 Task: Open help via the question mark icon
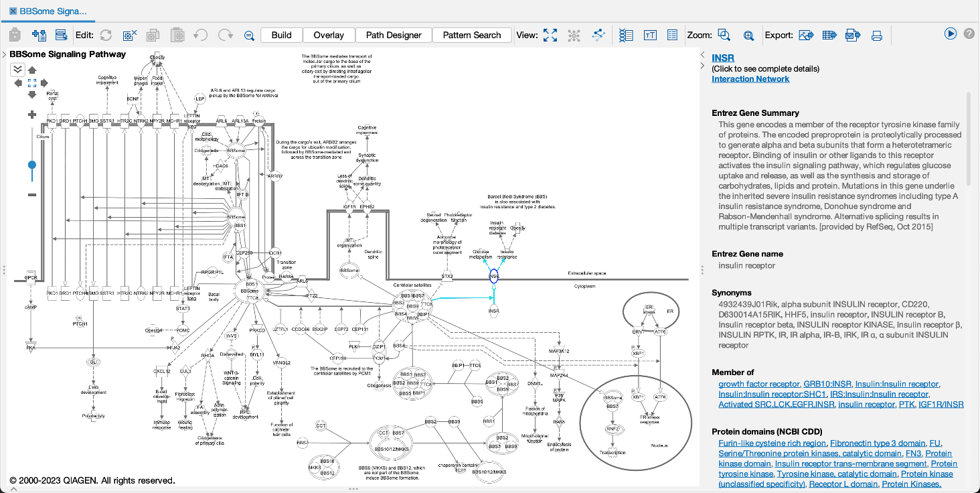(x=969, y=33)
